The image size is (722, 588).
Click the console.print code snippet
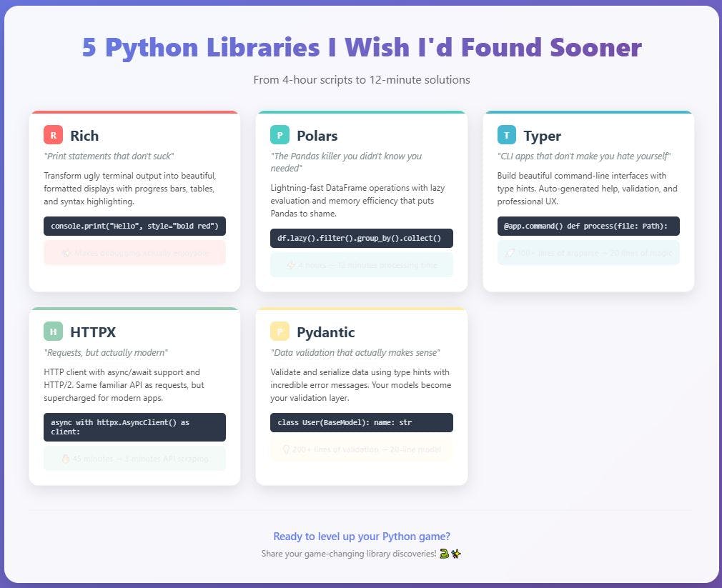click(x=134, y=226)
